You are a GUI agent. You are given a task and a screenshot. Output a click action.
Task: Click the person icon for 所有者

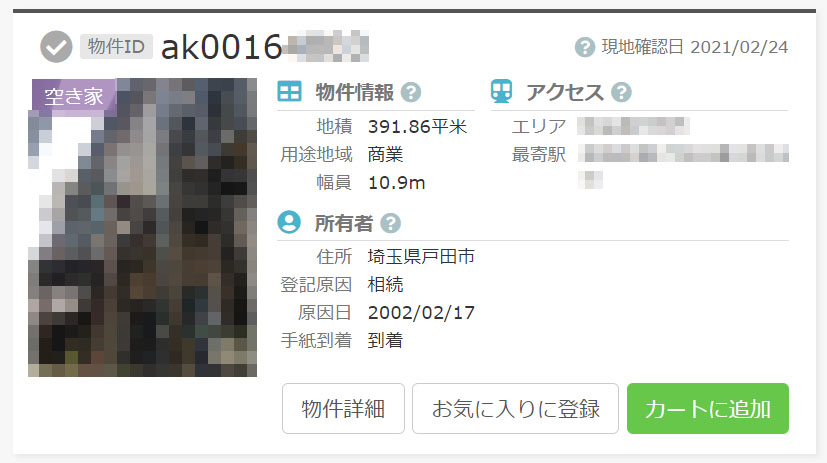[x=289, y=222]
